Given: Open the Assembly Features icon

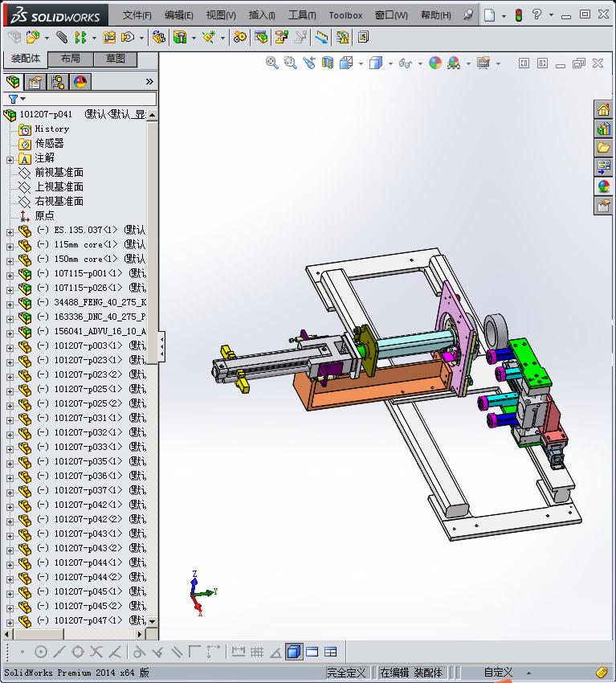Looking at the screenshot, I should pos(180,38).
